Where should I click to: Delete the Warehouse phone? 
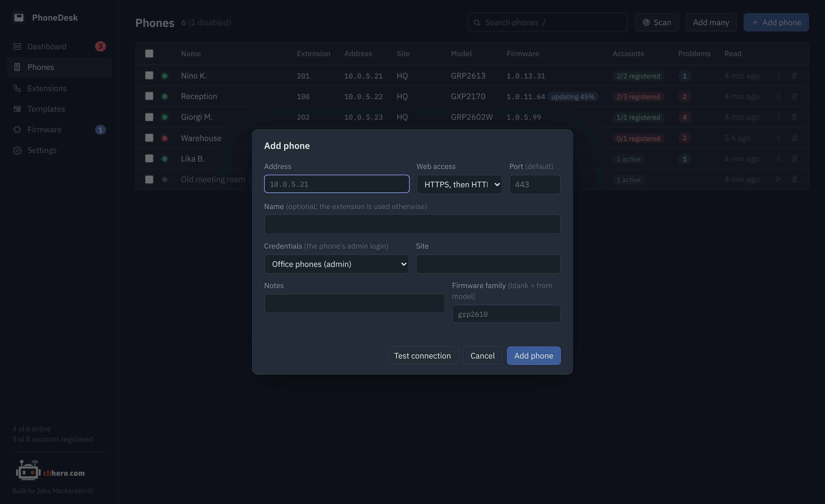pos(795,138)
